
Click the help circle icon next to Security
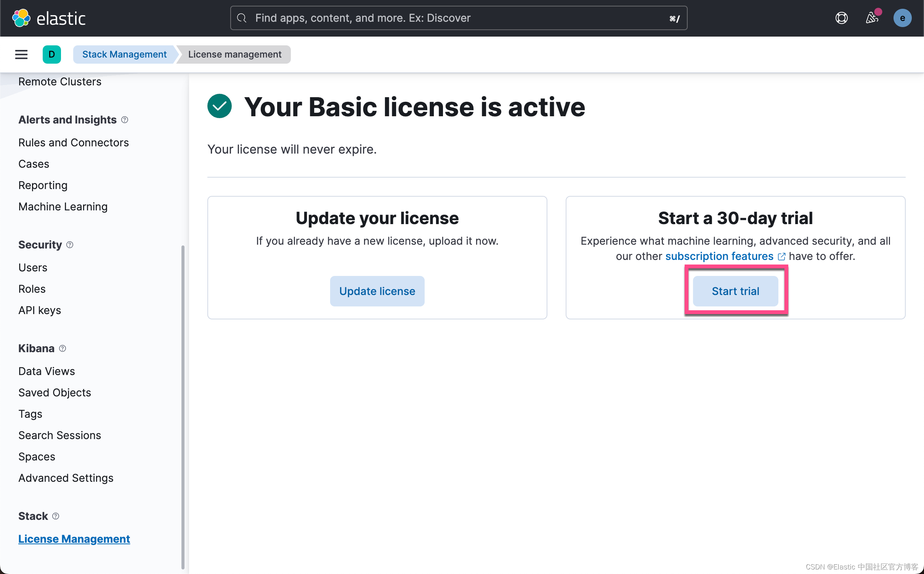tap(71, 245)
